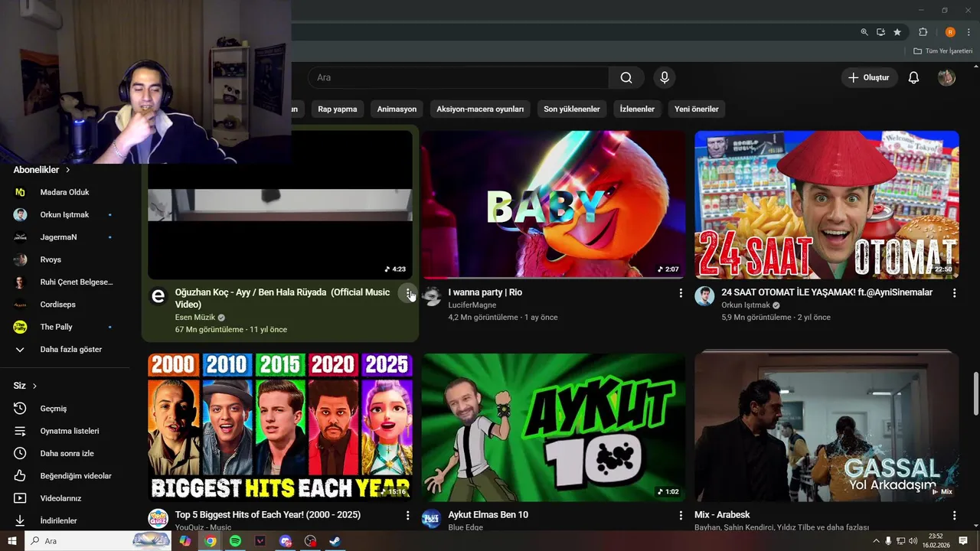Open Chrome profile R avatar
Screen dimensions: 980x551
point(950,32)
